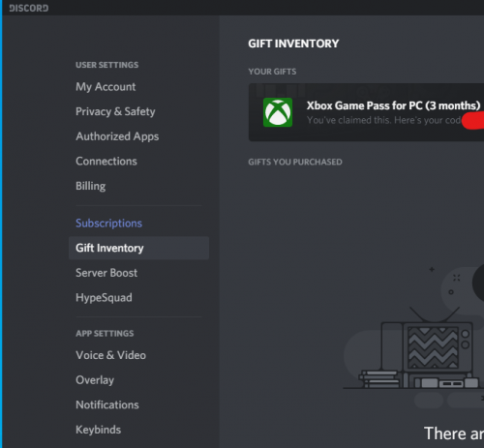Click Xbox Game Pass for PC gift title
This screenshot has height=448, width=484.
393,105
